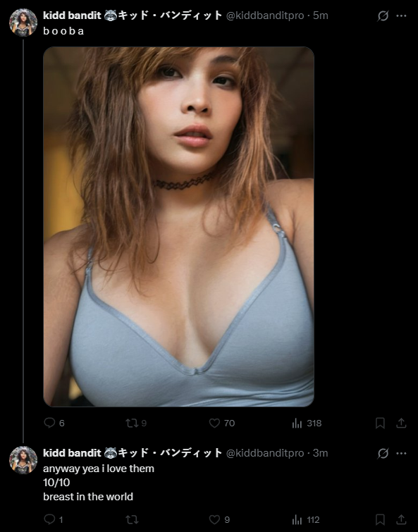Like the first post with 70 likes
The width and height of the screenshot is (418, 532).
point(214,423)
